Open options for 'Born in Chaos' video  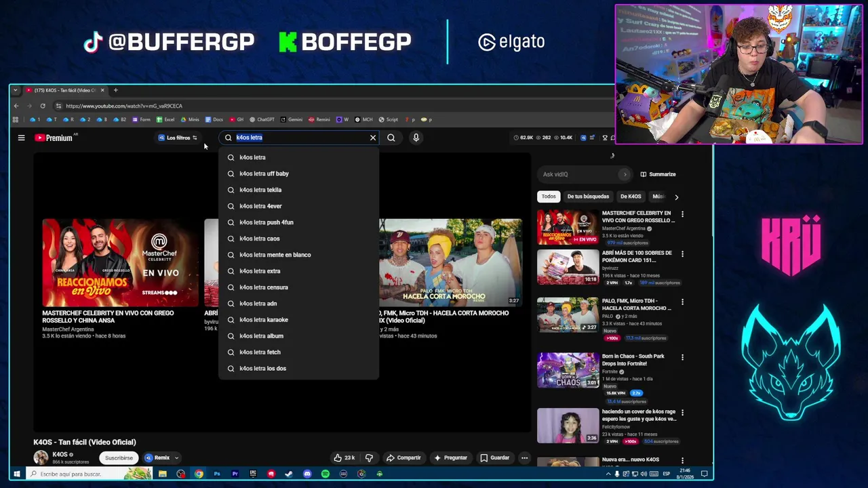tap(682, 357)
